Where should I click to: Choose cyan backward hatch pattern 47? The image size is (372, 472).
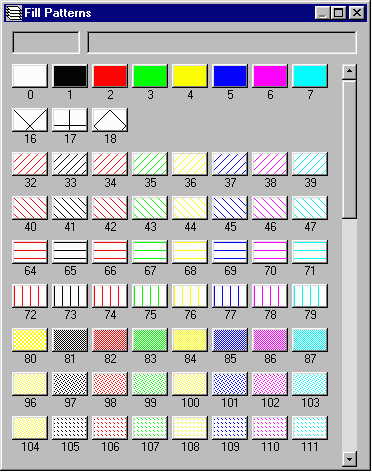(x=310, y=208)
